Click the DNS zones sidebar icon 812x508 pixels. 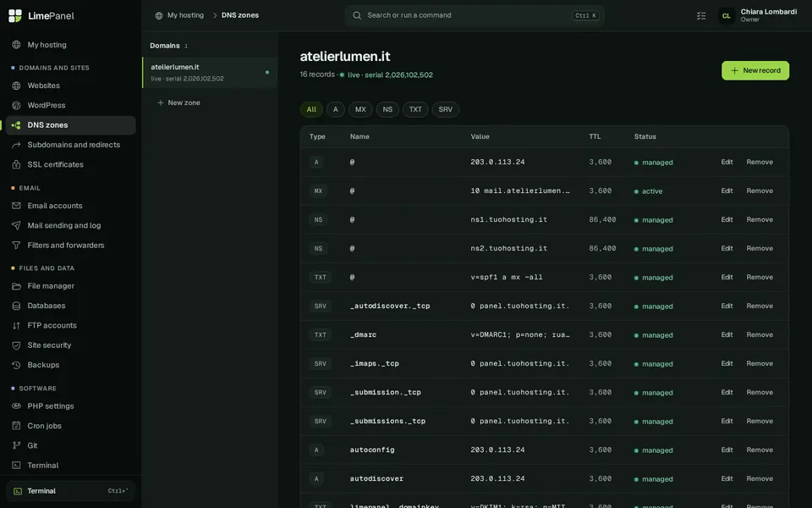coord(17,125)
